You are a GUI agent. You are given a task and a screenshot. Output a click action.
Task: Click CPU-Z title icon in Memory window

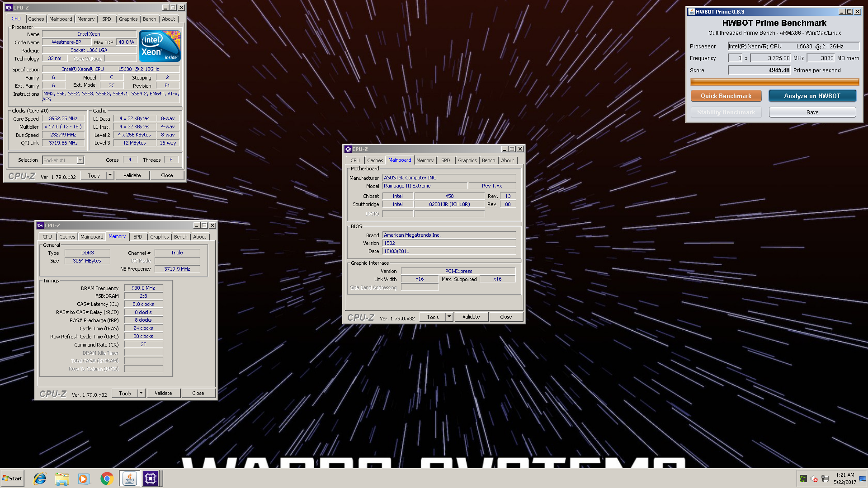pyautogui.click(x=40, y=225)
